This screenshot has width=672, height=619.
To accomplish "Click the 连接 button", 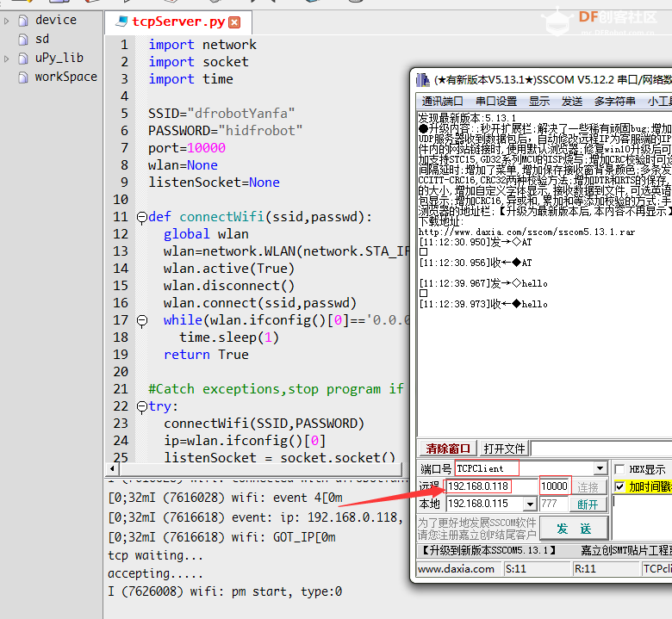I will pos(588,487).
